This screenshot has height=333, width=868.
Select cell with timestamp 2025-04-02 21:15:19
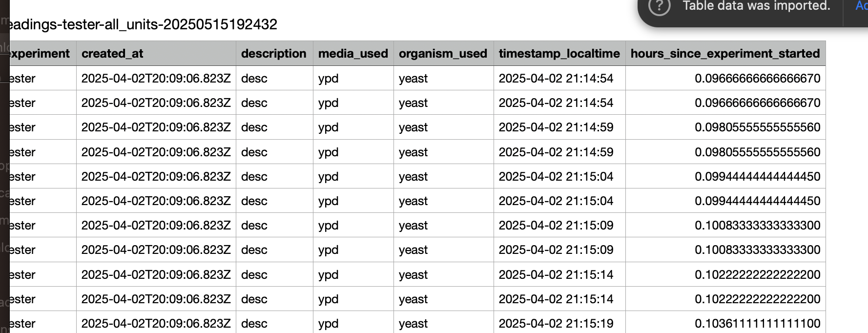point(559,323)
